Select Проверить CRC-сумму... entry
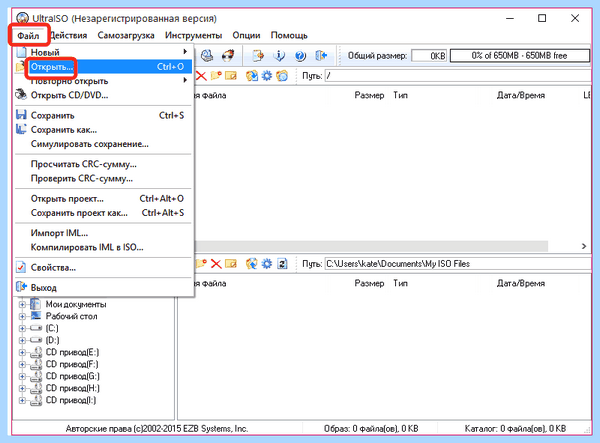 coord(103,178)
